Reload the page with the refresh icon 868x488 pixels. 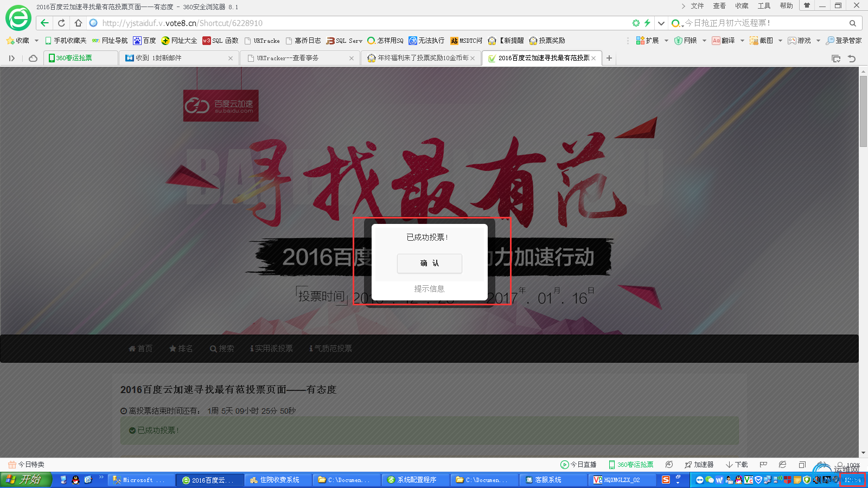(61, 23)
